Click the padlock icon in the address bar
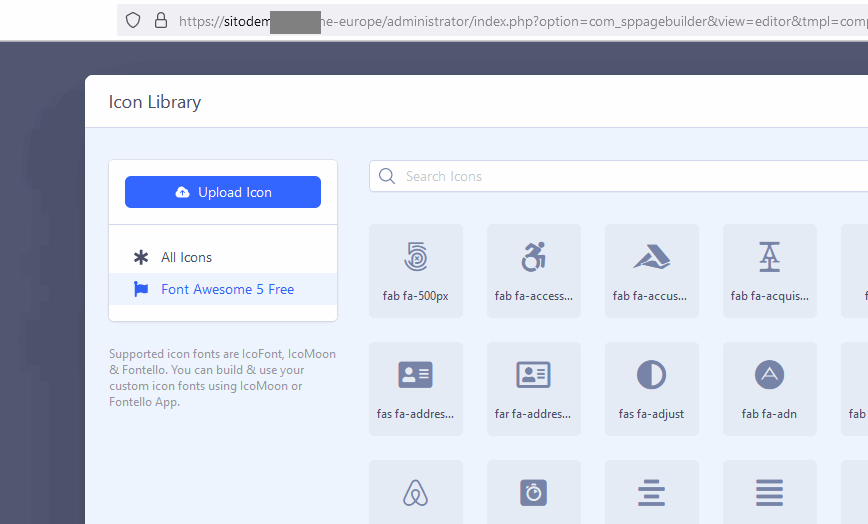The image size is (868, 524). (161, 20)
